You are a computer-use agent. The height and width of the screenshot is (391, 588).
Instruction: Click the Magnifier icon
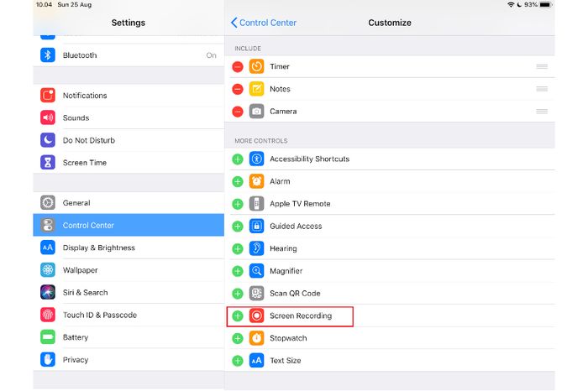pos(256,271)
